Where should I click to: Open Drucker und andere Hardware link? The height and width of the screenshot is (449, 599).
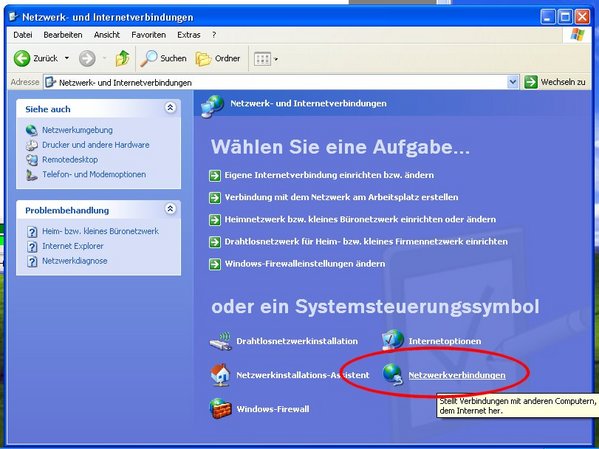(96, 145)
